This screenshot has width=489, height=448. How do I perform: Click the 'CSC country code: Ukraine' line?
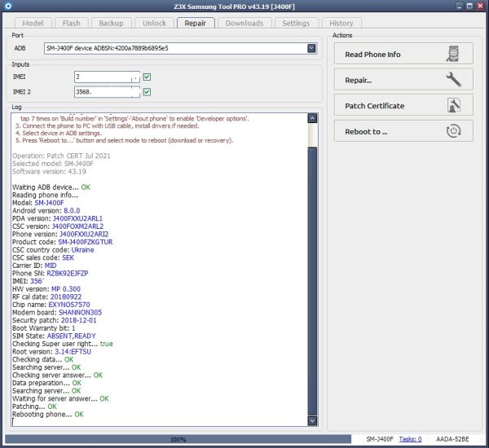(53, 250)
